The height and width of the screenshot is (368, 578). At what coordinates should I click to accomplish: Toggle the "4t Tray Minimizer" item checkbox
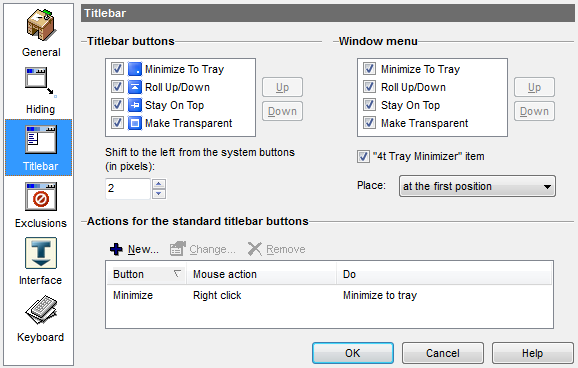[363, 156]
